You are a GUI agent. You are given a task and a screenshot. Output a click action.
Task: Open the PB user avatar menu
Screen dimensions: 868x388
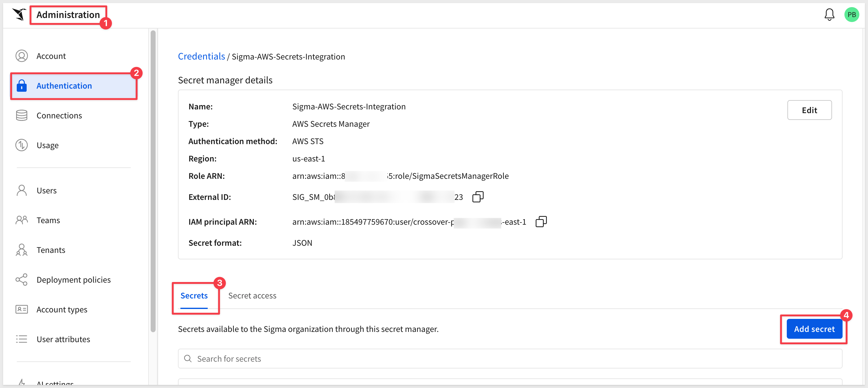point(852,15)
